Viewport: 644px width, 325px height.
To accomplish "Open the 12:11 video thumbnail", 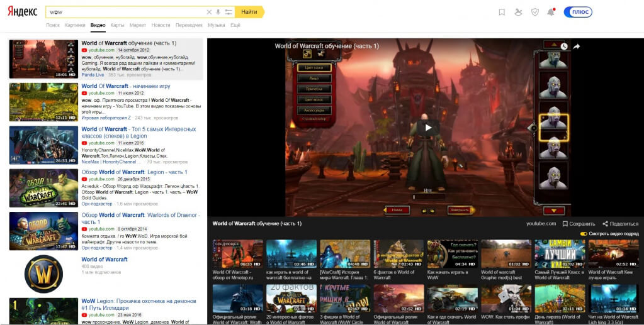I will pos(43,102).
